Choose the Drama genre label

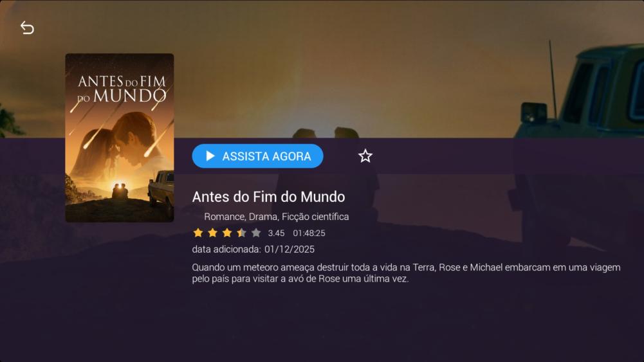point(264,217)
